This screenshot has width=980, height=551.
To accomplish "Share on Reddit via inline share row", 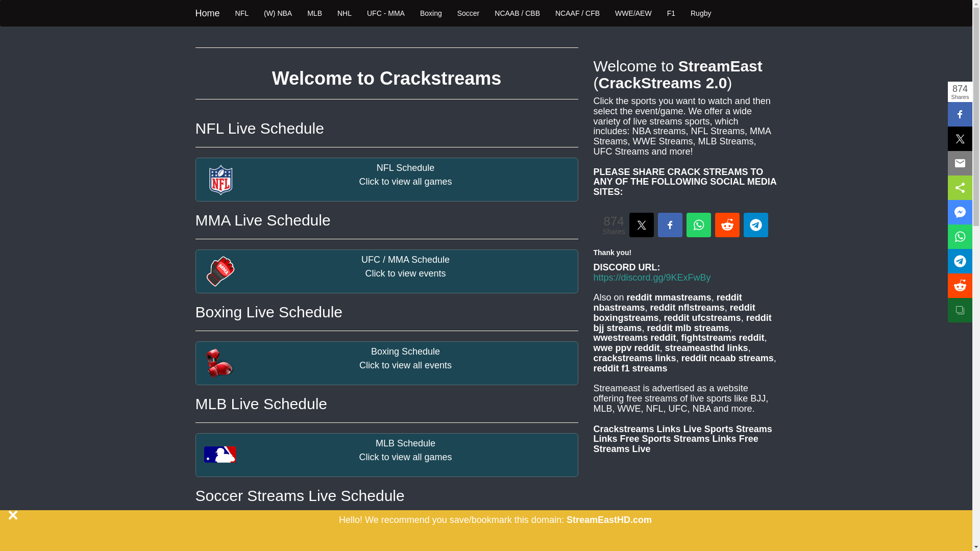I will tap(727, 225).
